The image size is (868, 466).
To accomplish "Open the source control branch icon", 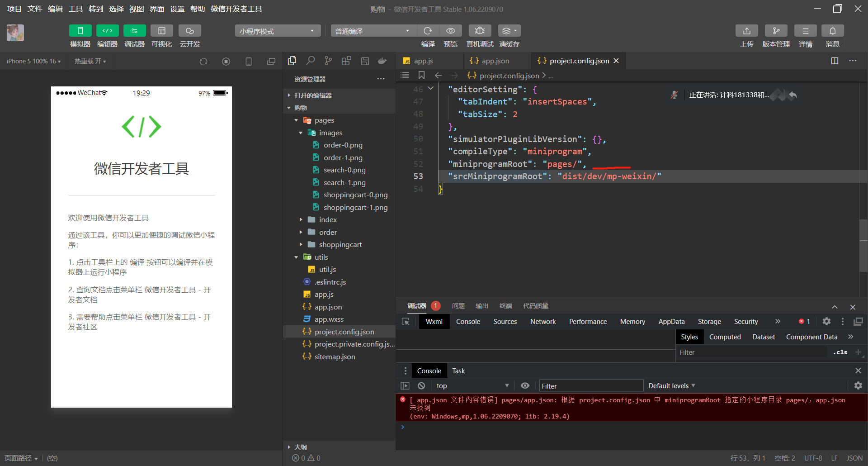I will pyautogui.click(x=328, y=61).
